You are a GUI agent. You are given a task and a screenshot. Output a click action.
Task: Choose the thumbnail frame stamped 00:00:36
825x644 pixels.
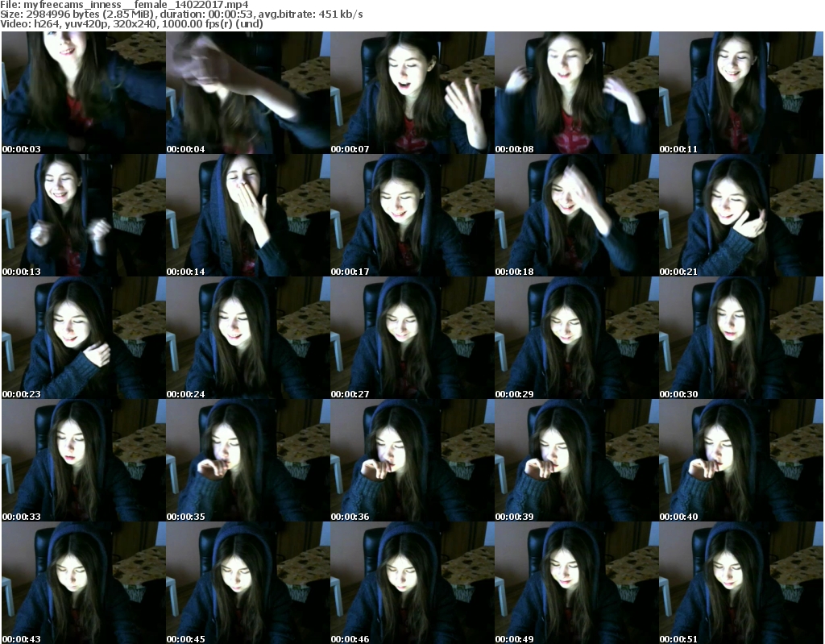pos(412,460)
